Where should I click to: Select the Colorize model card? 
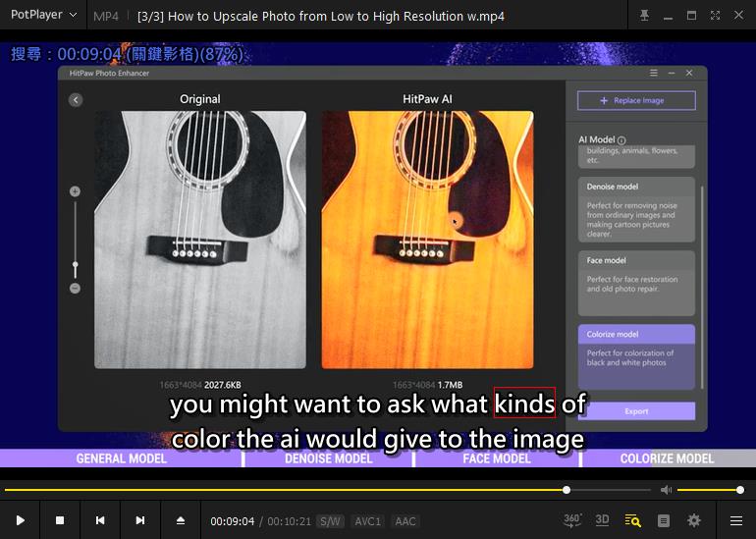click(636, 356)
